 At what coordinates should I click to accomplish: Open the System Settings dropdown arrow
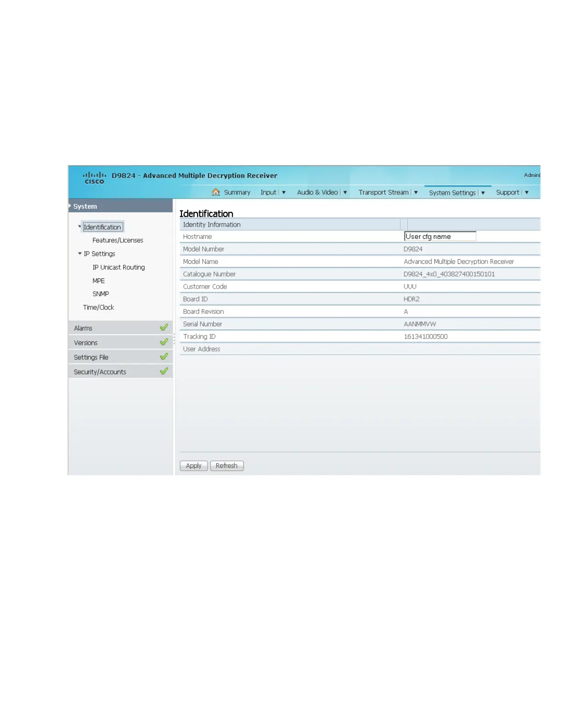(483, 193)
